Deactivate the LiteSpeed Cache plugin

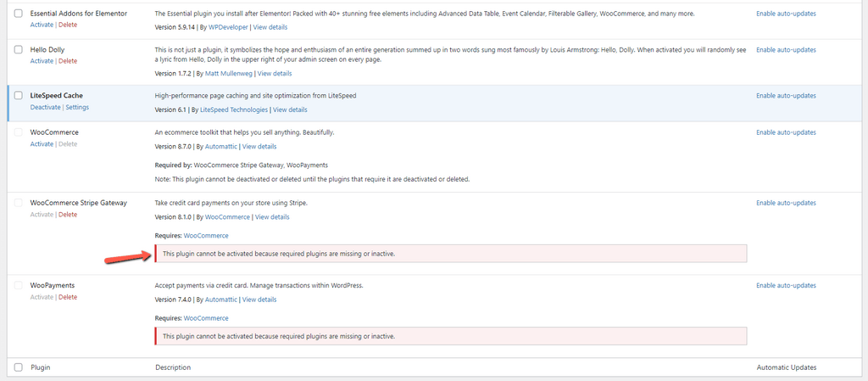coord(46,107)
